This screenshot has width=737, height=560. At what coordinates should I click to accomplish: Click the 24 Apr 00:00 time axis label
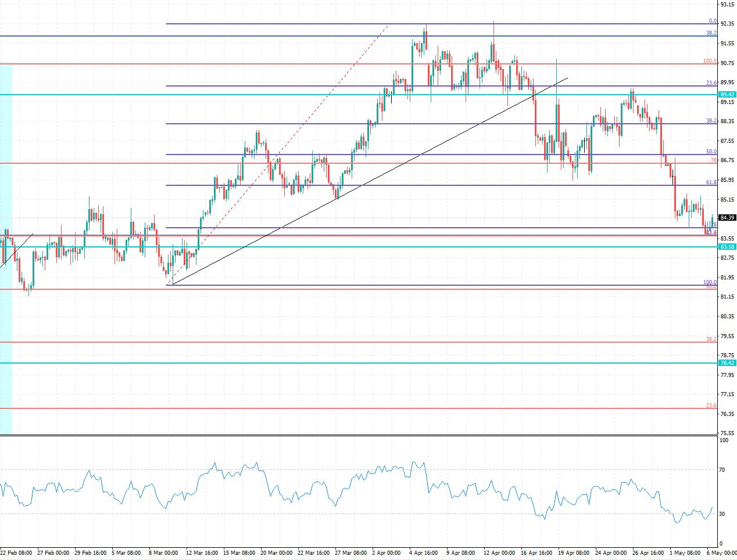pos(610,553)
